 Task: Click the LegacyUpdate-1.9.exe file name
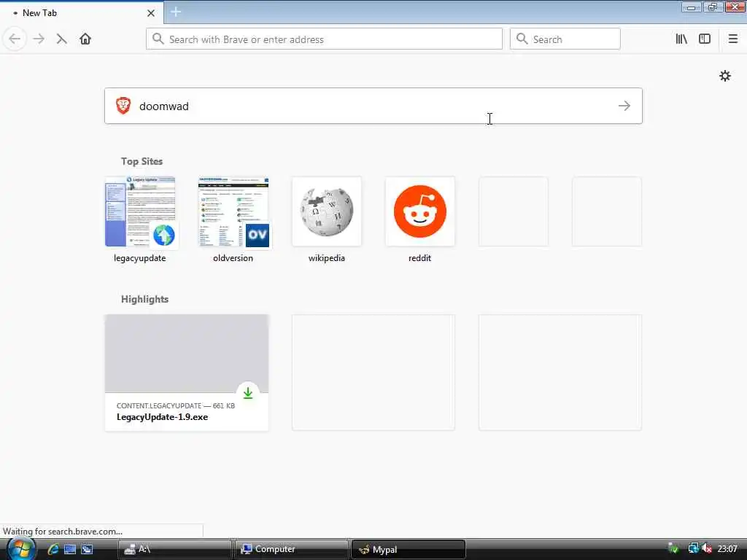[x=162, y=417]
